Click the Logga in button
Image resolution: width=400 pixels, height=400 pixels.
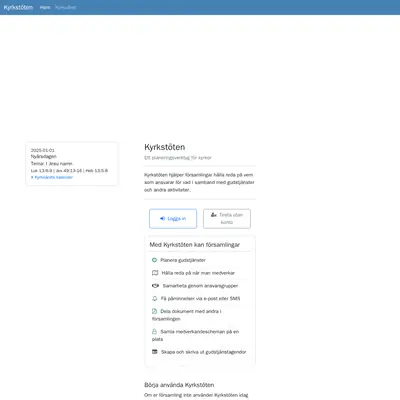173,219
